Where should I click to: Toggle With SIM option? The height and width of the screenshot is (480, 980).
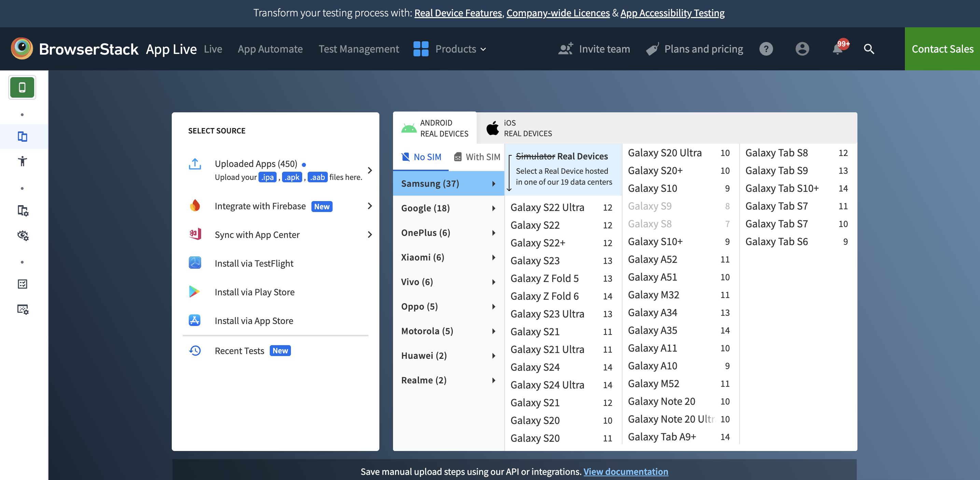pyautogui.click(x=477, y=156)
